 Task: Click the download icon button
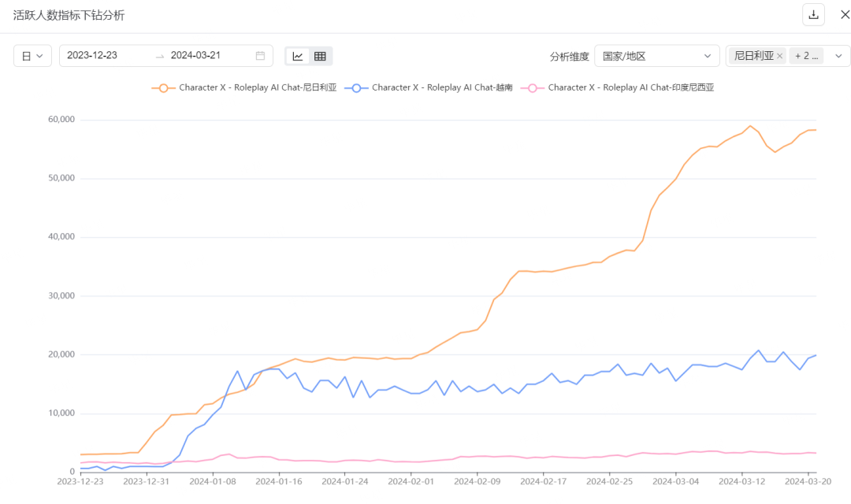813,15
